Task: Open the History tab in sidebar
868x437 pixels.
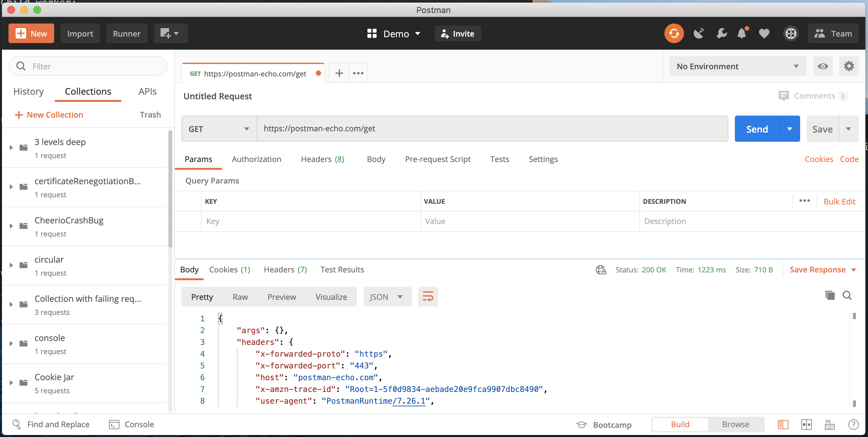Action: pyautogui.click(x=28, y=91)
